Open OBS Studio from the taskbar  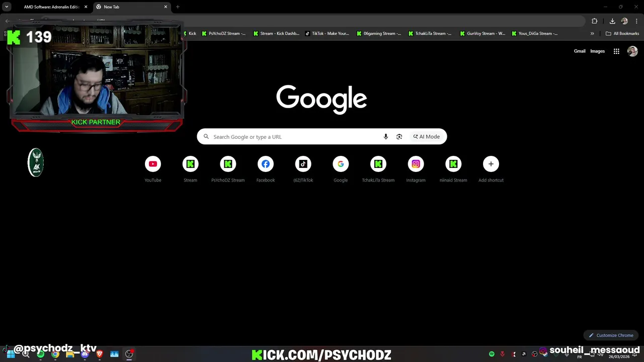coord(129,354)
